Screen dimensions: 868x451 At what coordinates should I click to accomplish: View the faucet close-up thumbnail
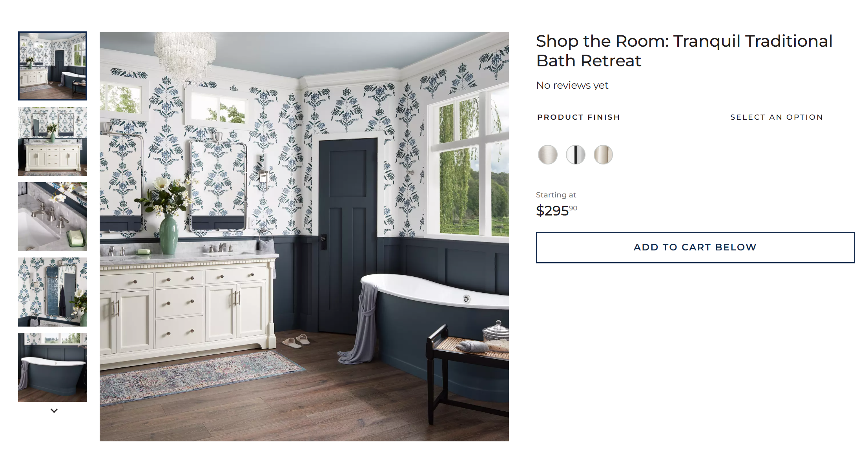click(x=53, y=217)
